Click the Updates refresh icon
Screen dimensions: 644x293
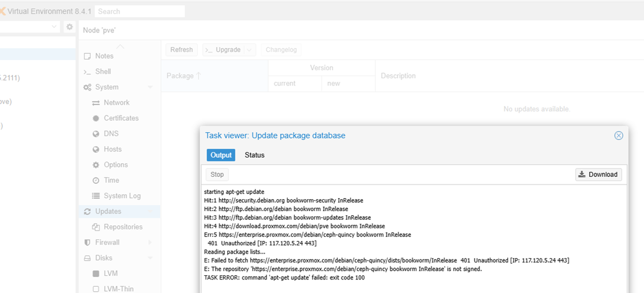87,212
